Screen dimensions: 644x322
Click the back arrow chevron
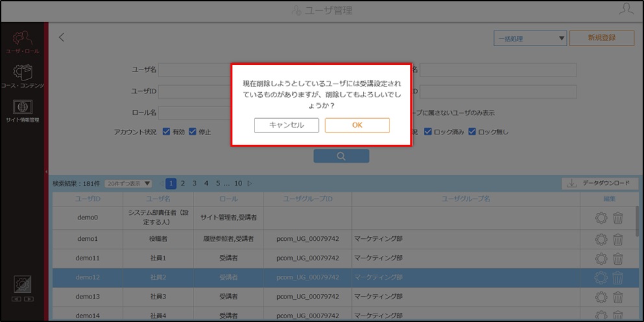62,38
